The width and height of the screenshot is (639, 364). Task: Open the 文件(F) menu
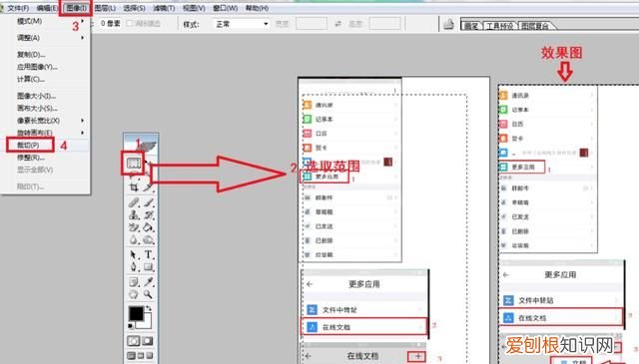18,8
